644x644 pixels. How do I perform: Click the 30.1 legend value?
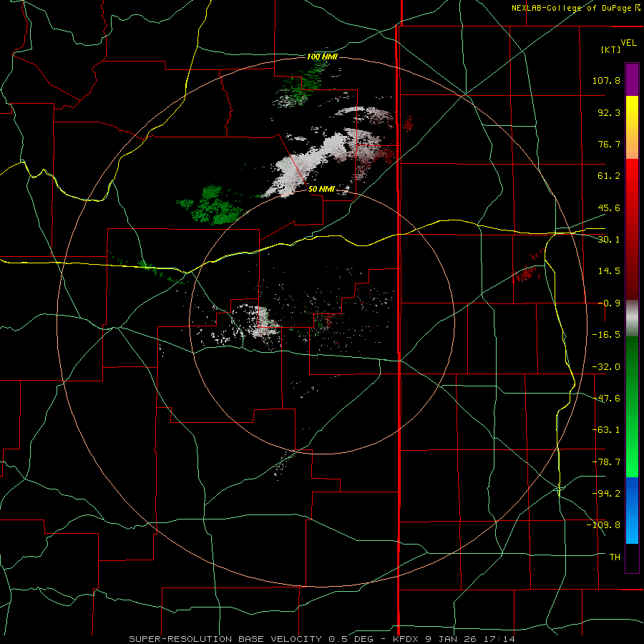(x=609, y=239)
